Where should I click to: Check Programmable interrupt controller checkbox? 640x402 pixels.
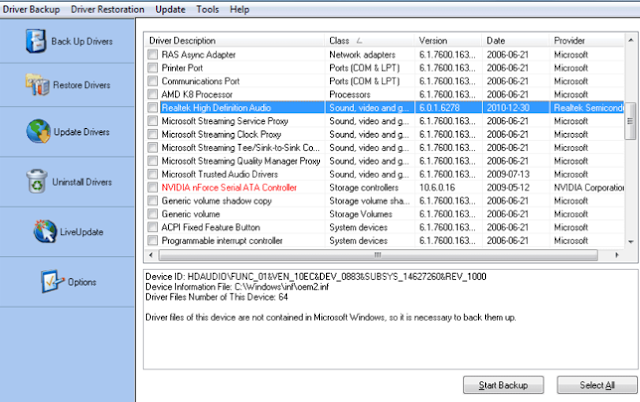pyautogui.click(x=153, y=240)
